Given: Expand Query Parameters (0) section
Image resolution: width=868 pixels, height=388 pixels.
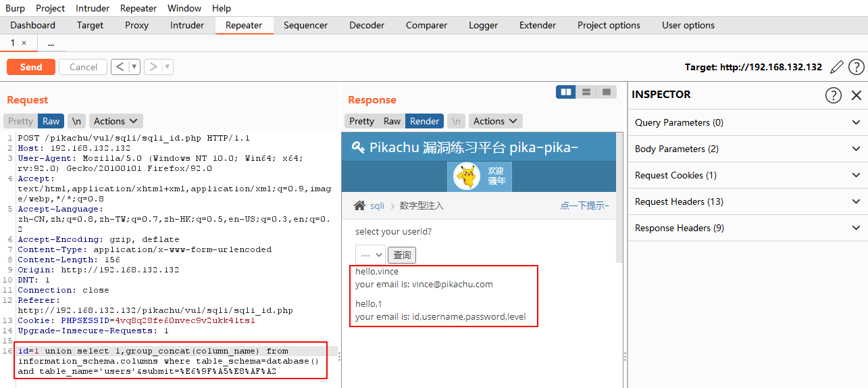Looking at the screenshot, I should click(x=748, y=122).
